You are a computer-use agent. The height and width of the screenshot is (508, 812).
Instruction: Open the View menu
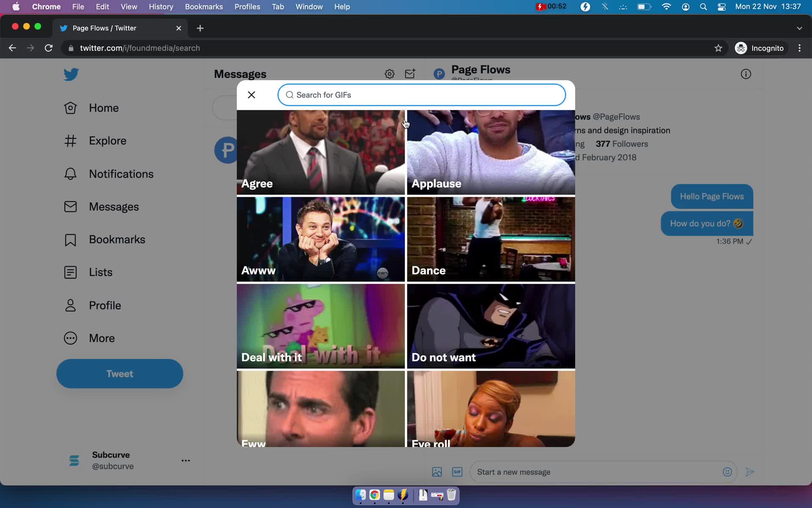(x=129, y=7)
